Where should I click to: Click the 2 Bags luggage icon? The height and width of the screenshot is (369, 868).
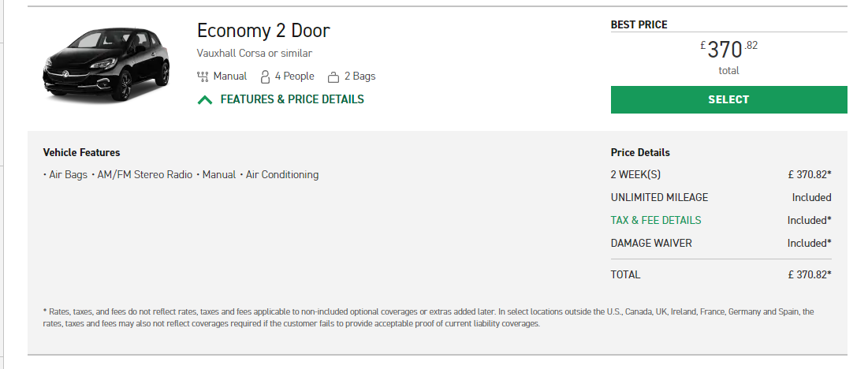333,77
